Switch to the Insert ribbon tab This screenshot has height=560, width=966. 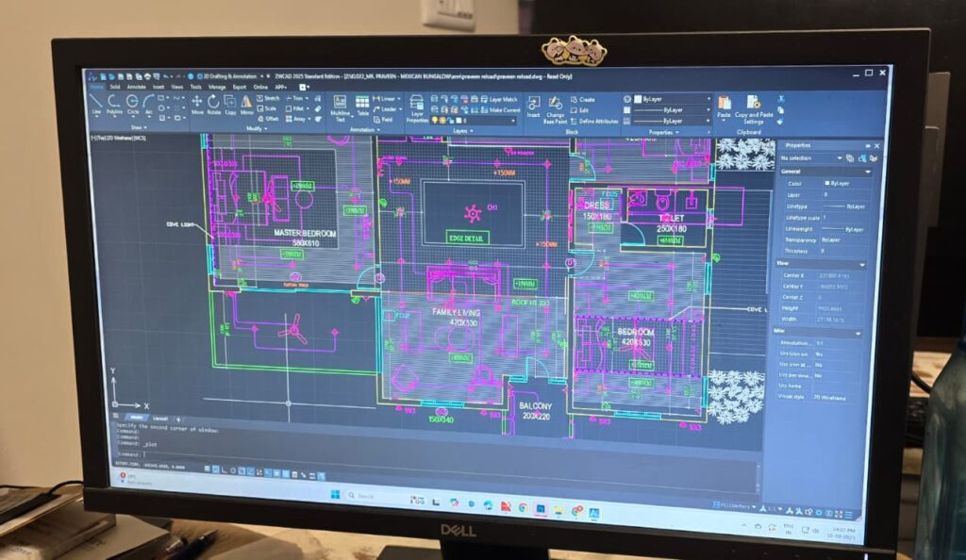(x=158, y=86)
